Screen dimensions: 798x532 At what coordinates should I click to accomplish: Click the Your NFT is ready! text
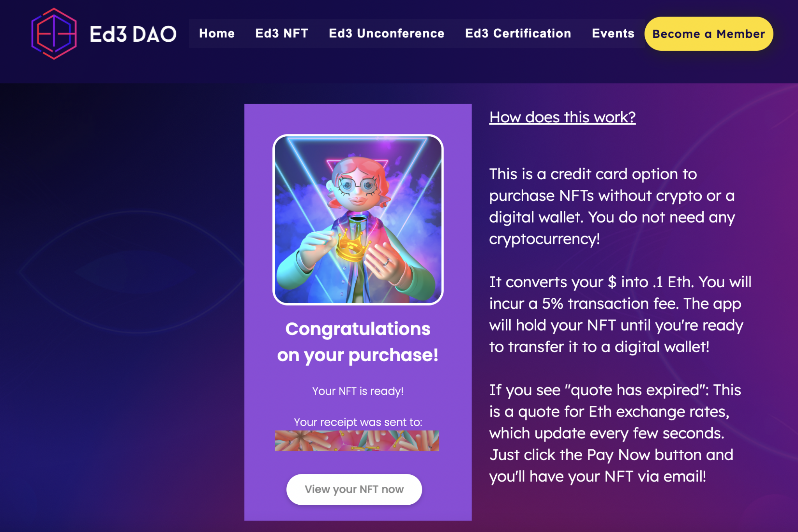pyautogui.click(x=358, y=391)
